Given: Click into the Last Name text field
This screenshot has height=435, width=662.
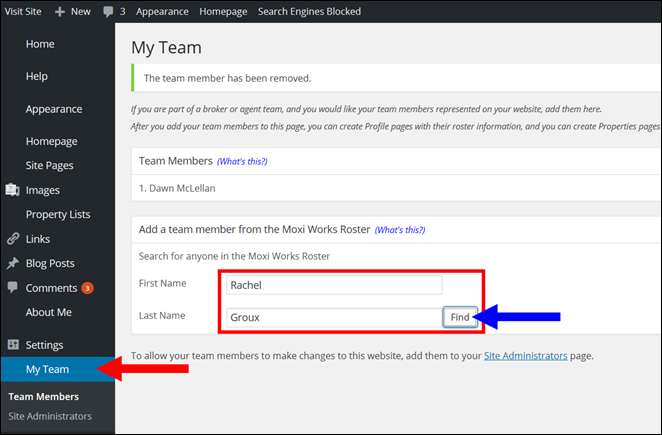Looking at the screenshot, I should tap(334, 317).
